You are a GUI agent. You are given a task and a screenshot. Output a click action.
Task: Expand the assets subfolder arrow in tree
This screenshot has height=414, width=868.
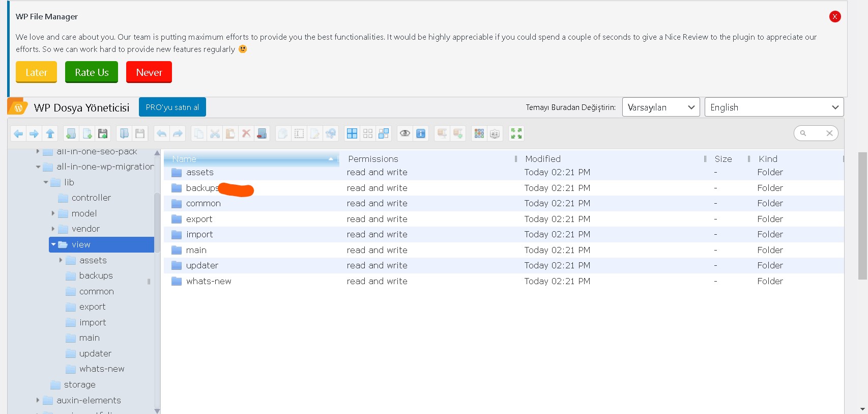pyautogui.click(x=61, y=260)
